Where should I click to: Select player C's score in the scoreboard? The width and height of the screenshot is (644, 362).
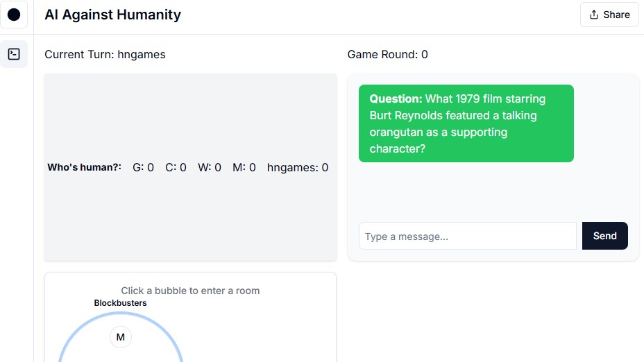click(176, 167)
